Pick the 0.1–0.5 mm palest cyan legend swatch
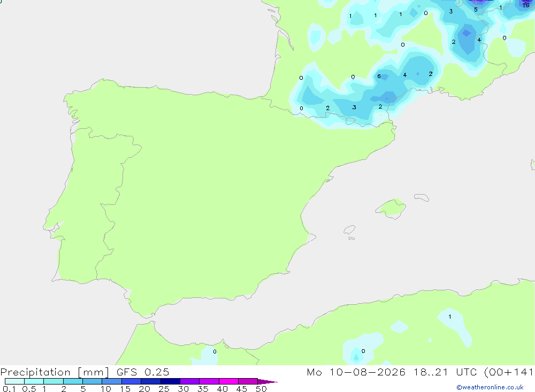Image resolution: width=535 pixels, height=392 pixels. click(14, 381)
